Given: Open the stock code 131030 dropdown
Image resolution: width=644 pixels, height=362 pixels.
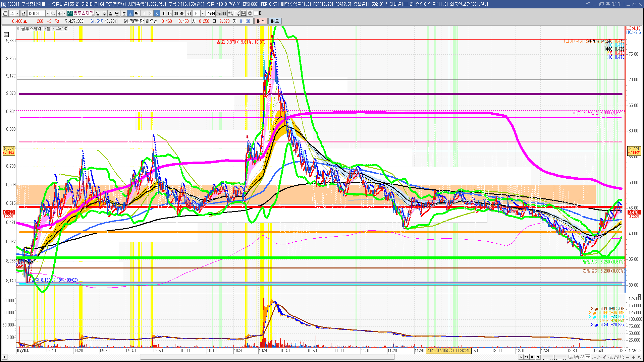Looking at the screenshot, I should (x=48, y=13).
